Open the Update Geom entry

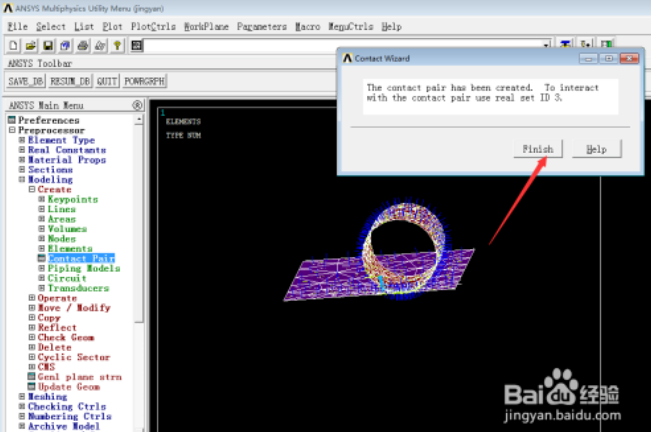click(x=69, y=387)
